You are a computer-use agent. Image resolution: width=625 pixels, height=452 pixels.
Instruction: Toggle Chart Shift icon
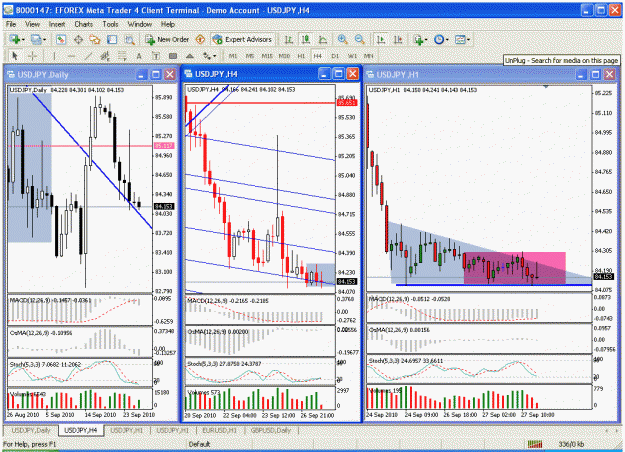398,39
